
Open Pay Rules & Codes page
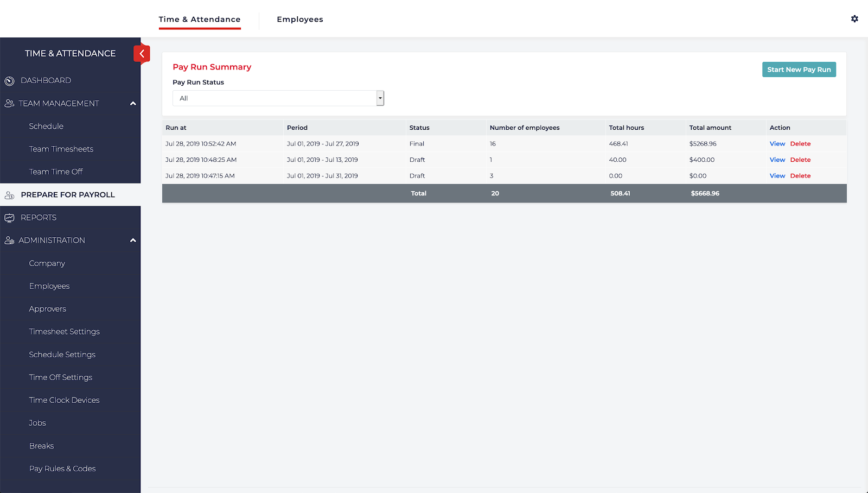62,469
